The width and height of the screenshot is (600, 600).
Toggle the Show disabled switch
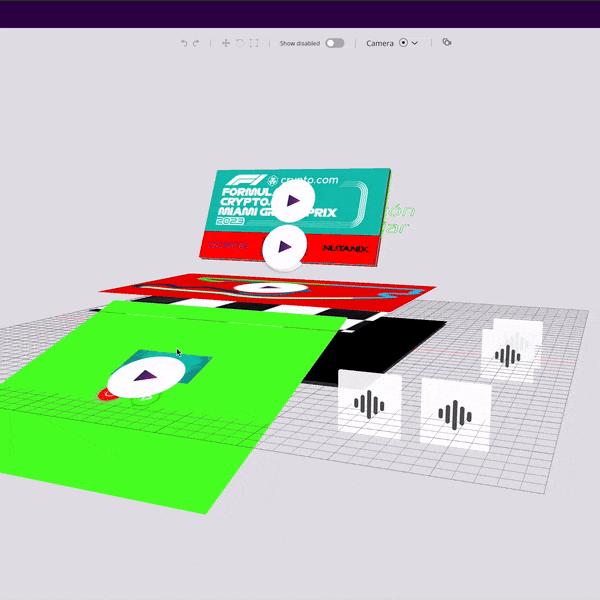pyautogui.click(x=335, y=43)
